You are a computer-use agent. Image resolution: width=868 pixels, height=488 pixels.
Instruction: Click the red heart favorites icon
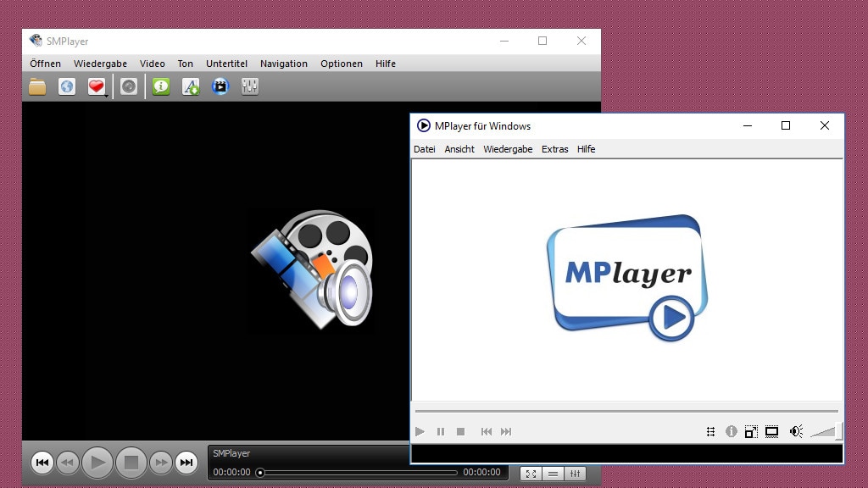tap(96, 86)
